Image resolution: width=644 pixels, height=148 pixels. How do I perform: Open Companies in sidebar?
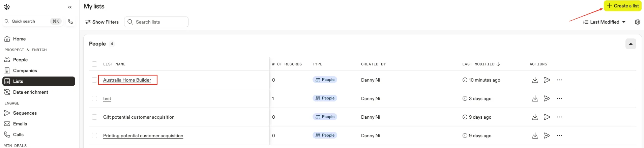(39, 70)
